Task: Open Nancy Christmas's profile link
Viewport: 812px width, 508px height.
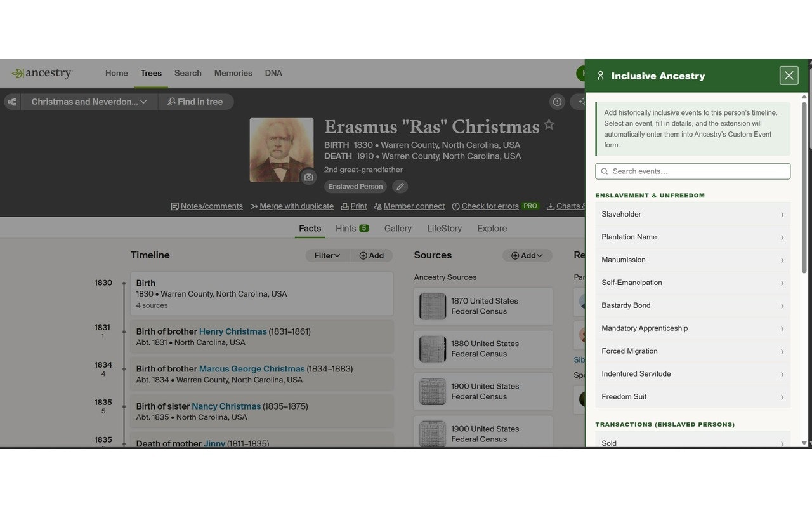Action: click(x=226, y=406)
